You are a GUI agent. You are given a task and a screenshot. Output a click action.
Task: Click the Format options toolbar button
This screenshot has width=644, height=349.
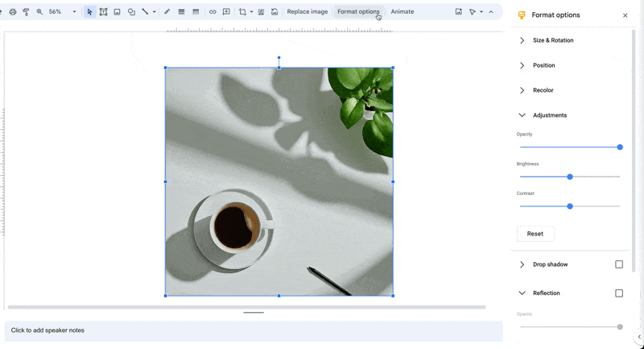point(358,12)
